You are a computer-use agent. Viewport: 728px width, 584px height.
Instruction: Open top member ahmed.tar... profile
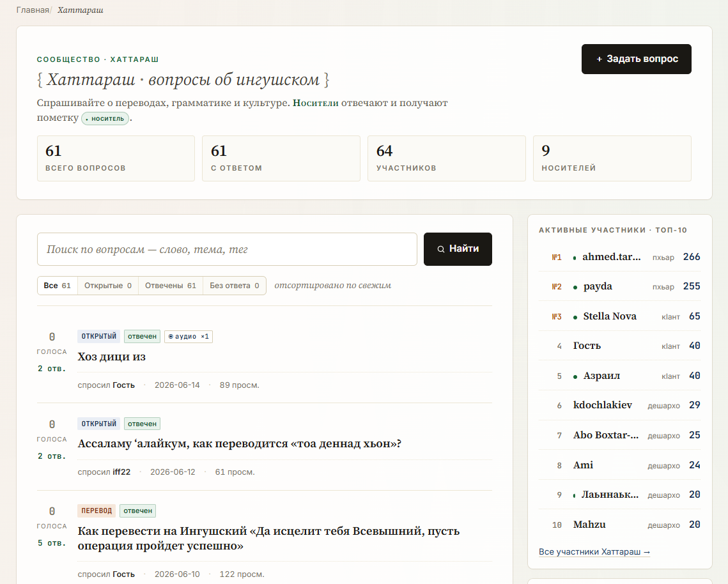[x=612, y=257]
